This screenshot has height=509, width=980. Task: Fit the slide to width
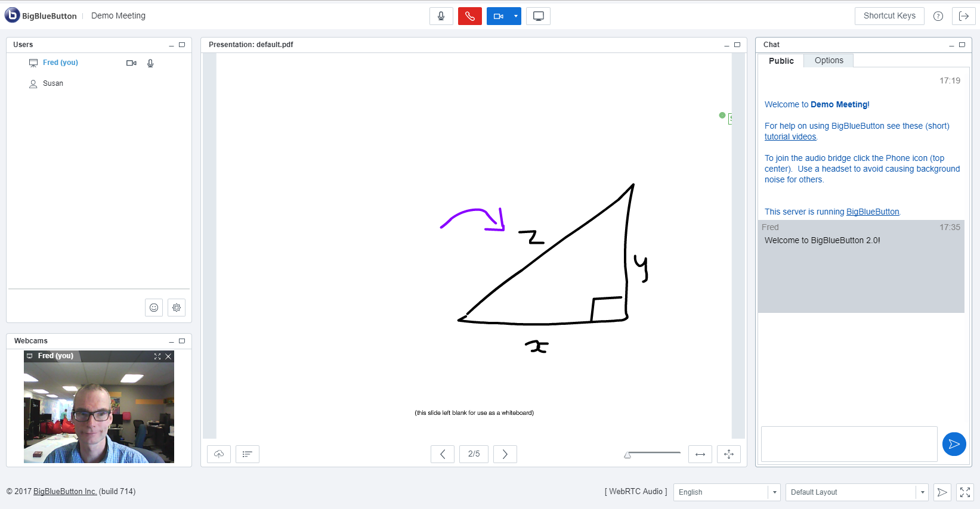[x=700, y=454]
